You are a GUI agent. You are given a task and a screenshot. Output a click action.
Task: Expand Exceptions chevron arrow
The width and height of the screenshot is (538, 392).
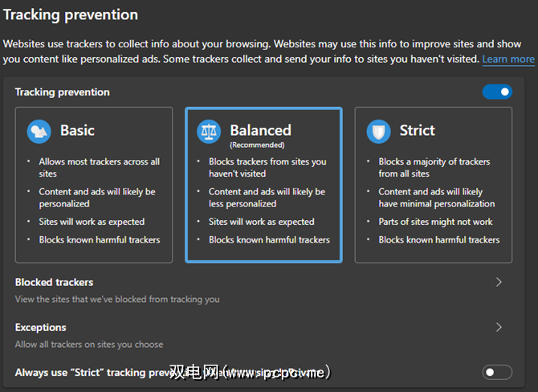point(499,328)
